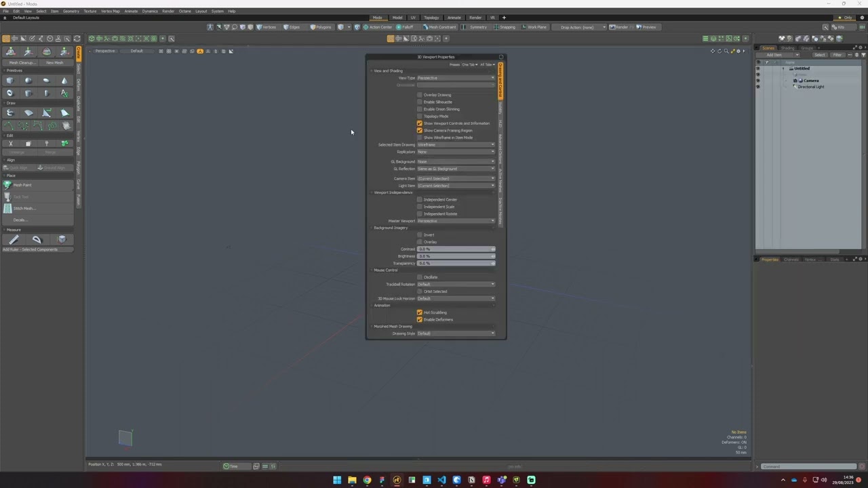This screenshot has height=488, width=868.
Task: Open Stitch Mesh tool
Action: click(37, 208)
